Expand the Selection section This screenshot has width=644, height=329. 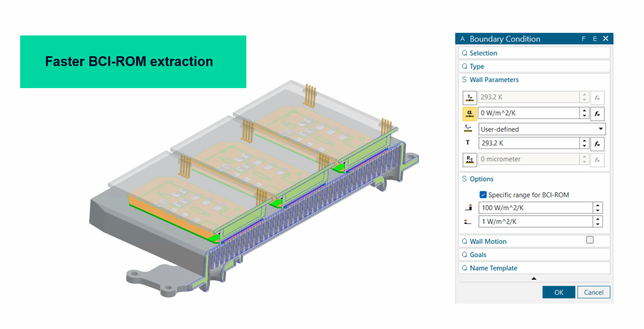coord(483,53)
